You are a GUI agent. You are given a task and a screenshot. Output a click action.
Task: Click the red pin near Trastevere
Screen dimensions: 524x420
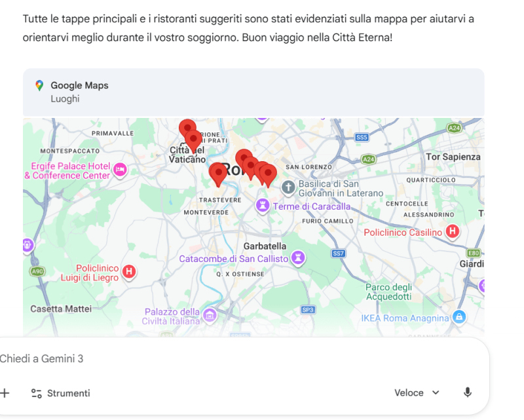(x=218, y=173)
